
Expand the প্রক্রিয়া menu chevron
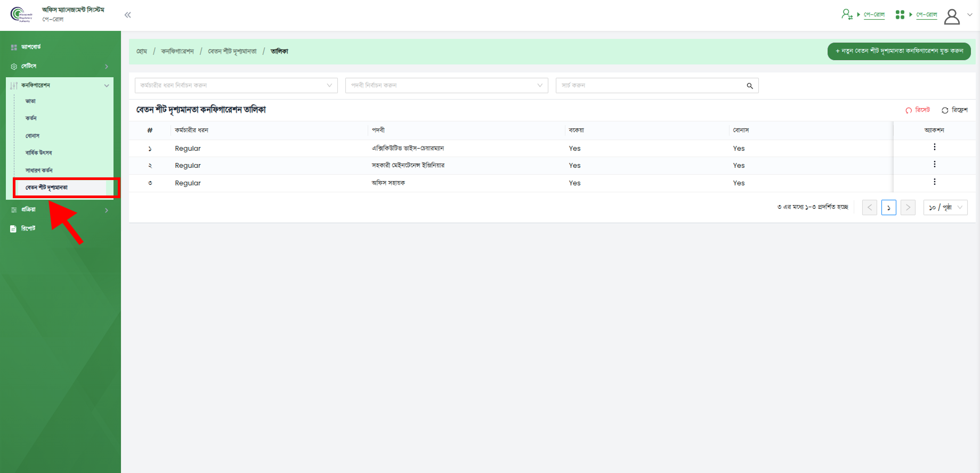tap(107, 210)
